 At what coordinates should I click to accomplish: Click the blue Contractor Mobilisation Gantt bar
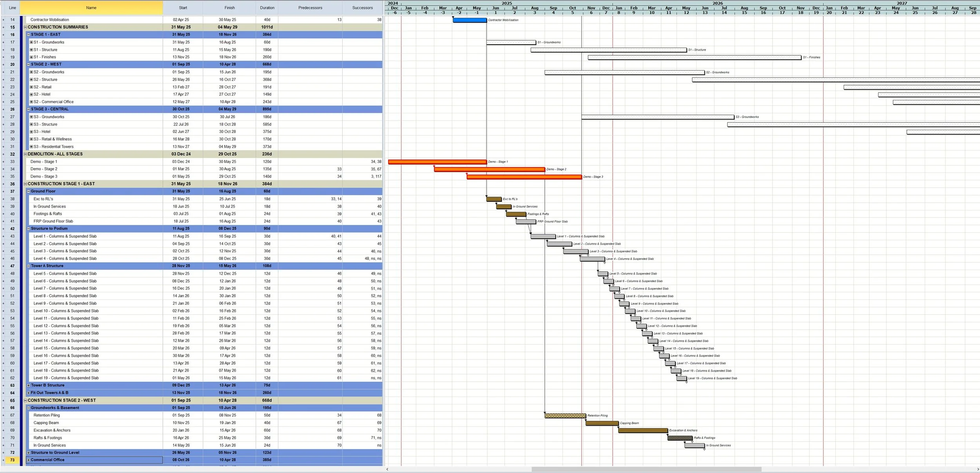(x=469, y=20)
